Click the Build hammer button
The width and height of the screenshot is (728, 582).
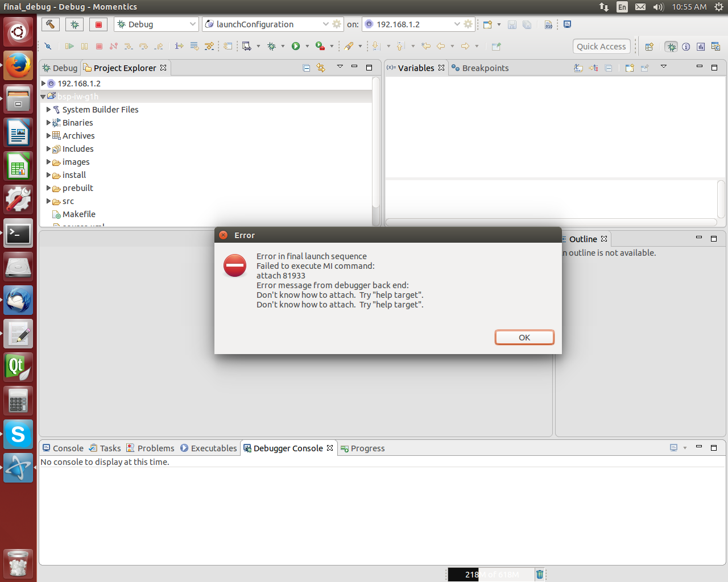click(51, 24)
